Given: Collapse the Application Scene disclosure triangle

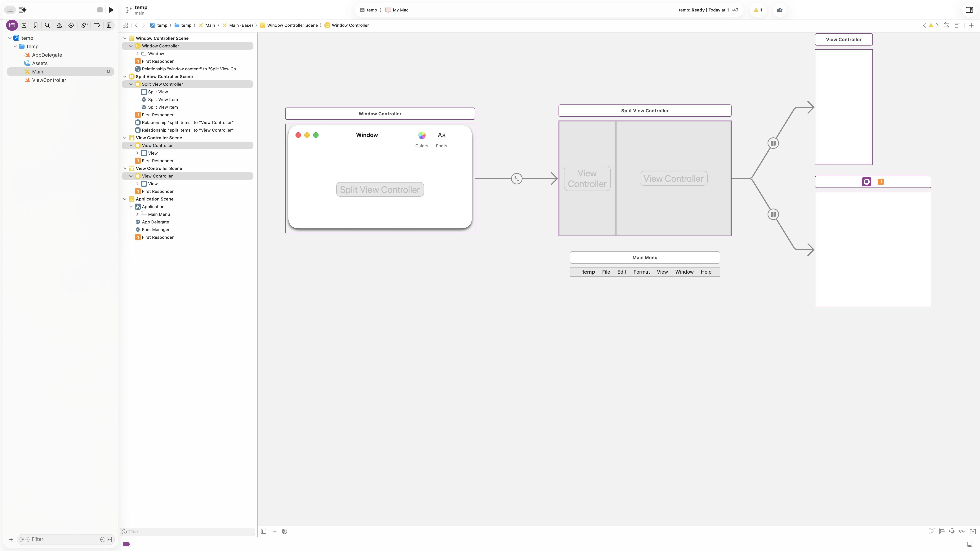Looking at the screenshot, I should pos(125,199).
